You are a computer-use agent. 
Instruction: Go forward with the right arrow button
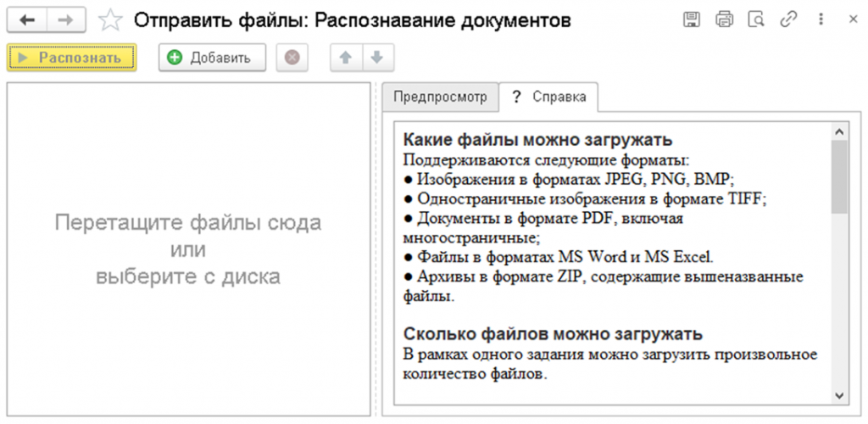coord(66,20)
